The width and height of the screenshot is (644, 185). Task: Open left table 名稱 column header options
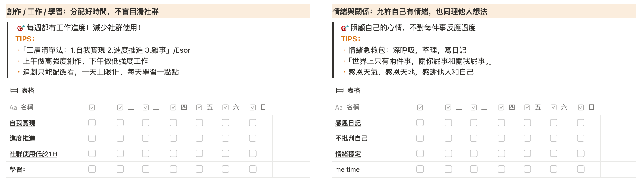click(27, 108)
